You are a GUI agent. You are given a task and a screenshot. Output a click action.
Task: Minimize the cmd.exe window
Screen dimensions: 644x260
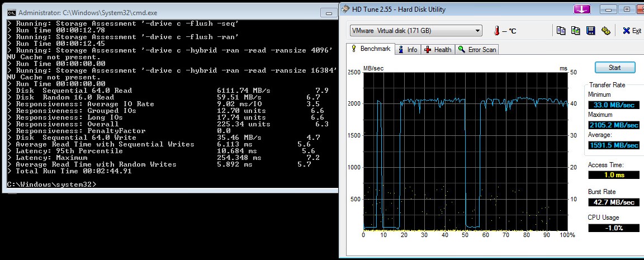[329, 13]
